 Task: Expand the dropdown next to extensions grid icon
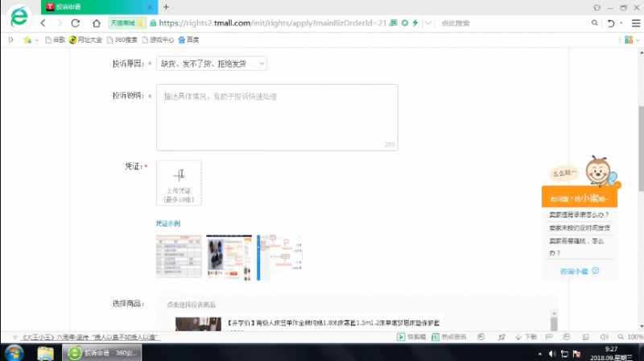(x=638, y=39)
